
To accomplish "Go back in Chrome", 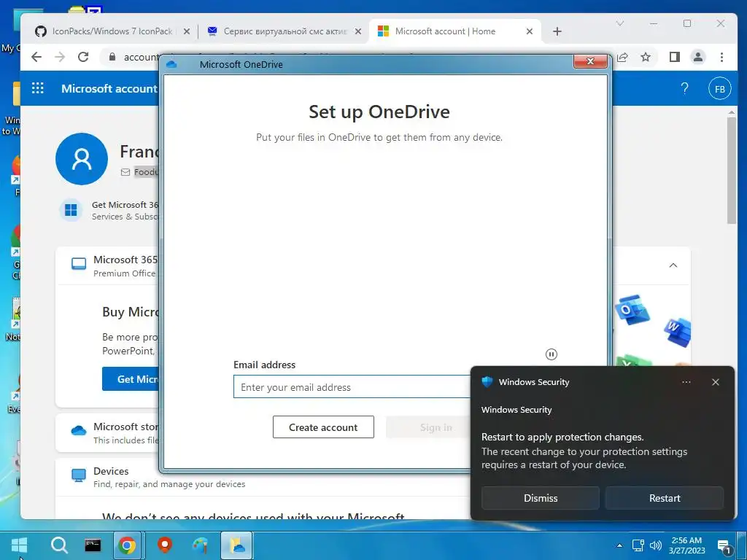I will (x=36, y=57).
